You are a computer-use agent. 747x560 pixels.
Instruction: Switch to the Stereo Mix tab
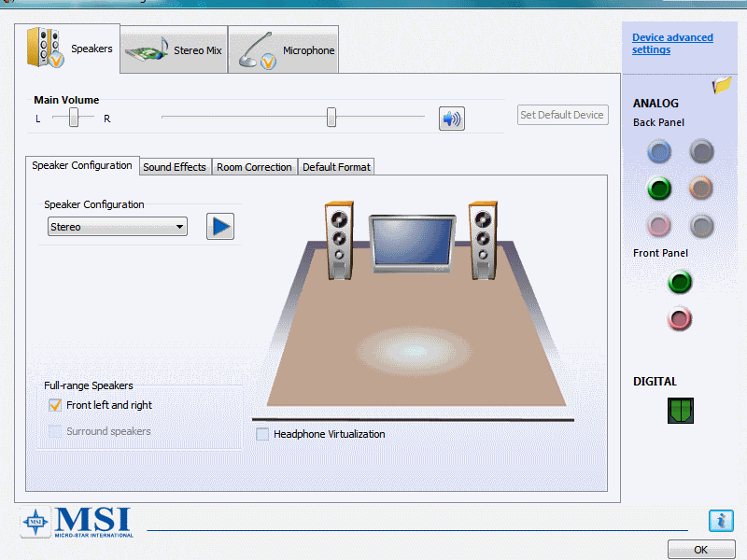pos(174,50)
